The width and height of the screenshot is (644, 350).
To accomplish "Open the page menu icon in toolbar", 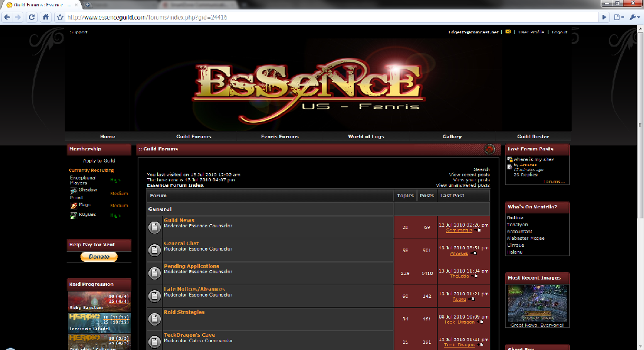I will point(619,17).
